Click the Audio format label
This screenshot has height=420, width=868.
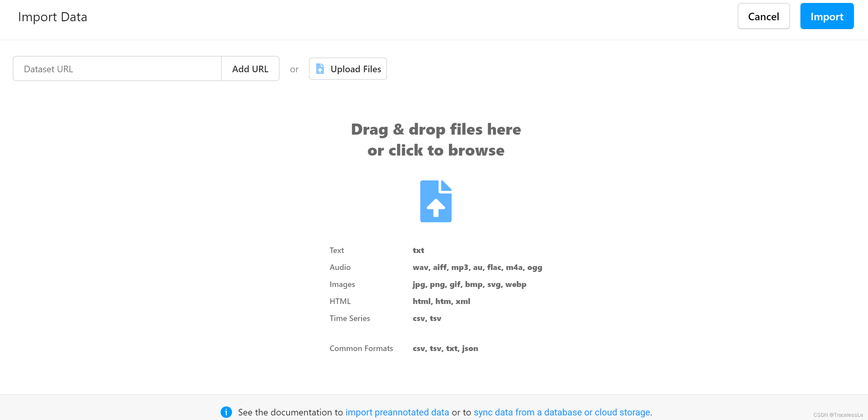(340, 267)
